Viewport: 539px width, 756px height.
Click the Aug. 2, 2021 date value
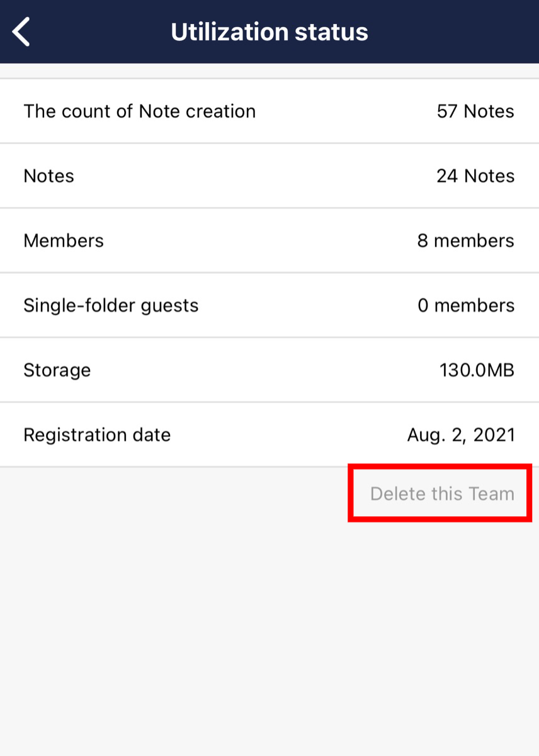coord(461,435)
